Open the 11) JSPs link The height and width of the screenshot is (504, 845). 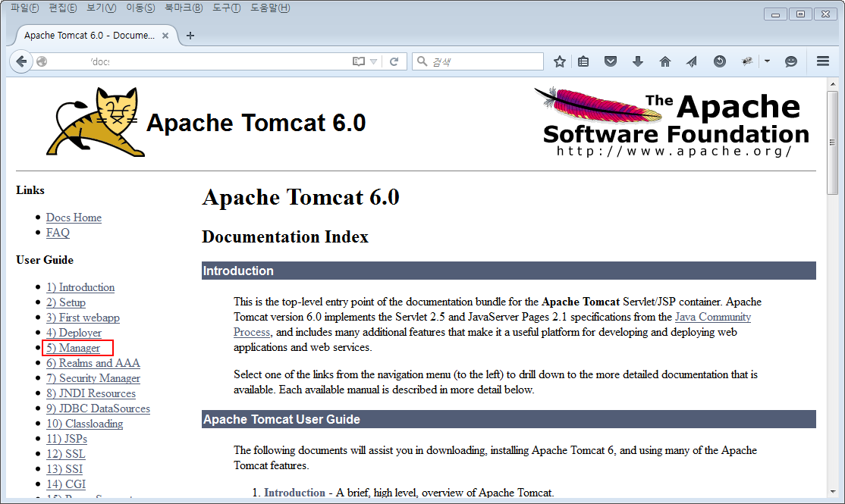[x=67, y=438]
